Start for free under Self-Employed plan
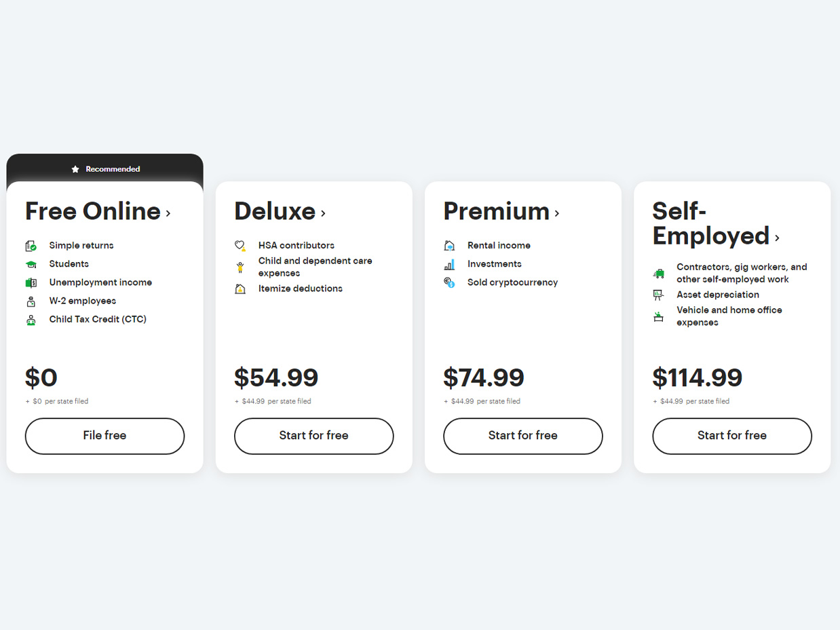 point(731,436)
